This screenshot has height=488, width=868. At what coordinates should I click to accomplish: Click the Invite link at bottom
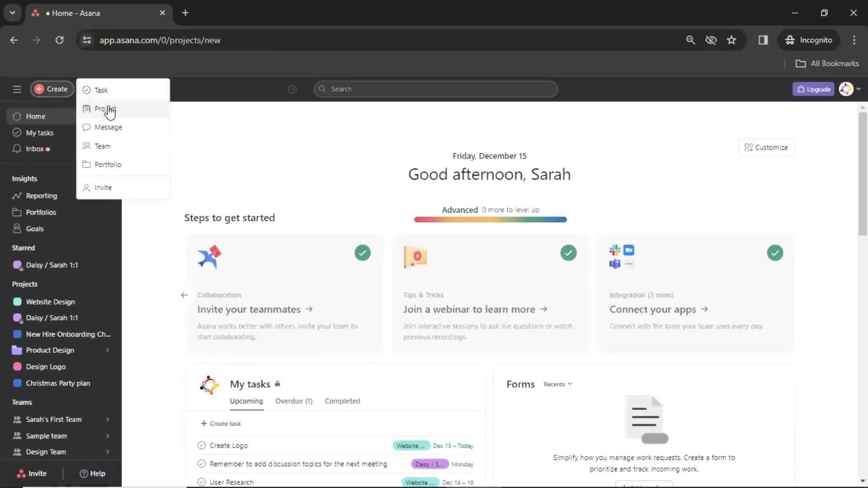coord(37,473)
